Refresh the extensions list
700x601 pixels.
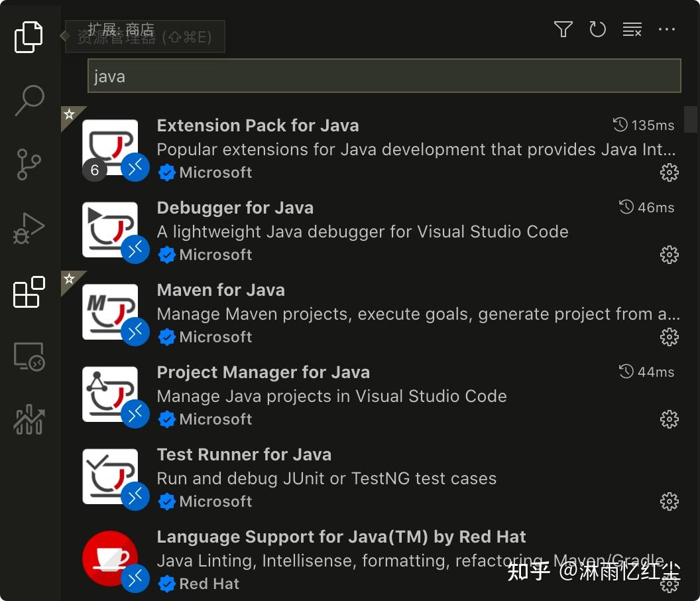point(597,29)
